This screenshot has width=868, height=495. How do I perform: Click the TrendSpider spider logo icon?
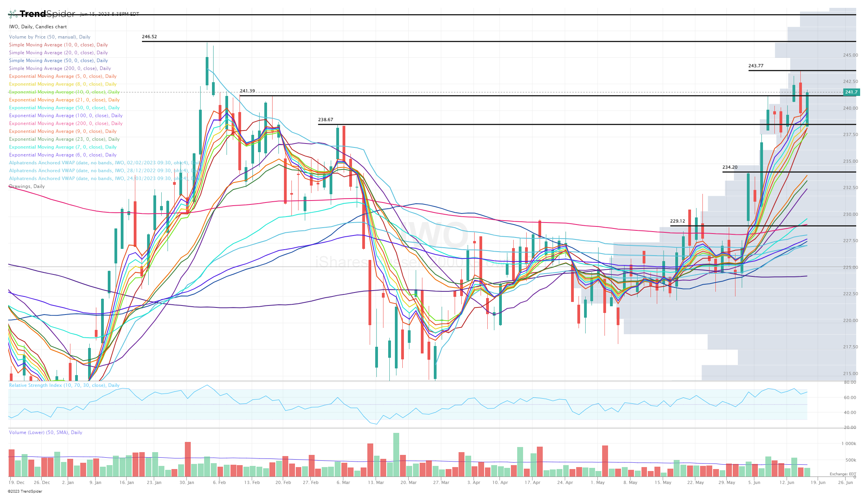click(x=13, y=14)
